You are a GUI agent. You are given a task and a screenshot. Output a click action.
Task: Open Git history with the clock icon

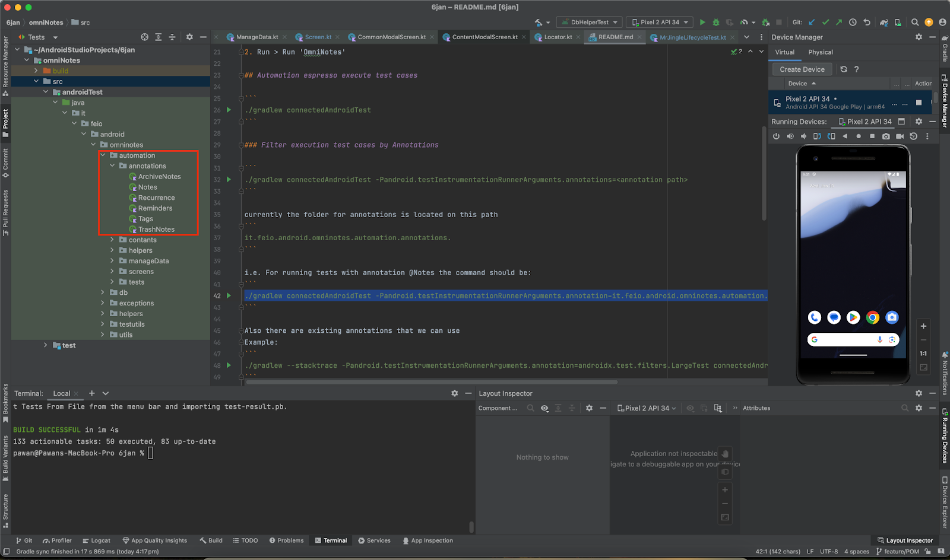tap(853, 23)
